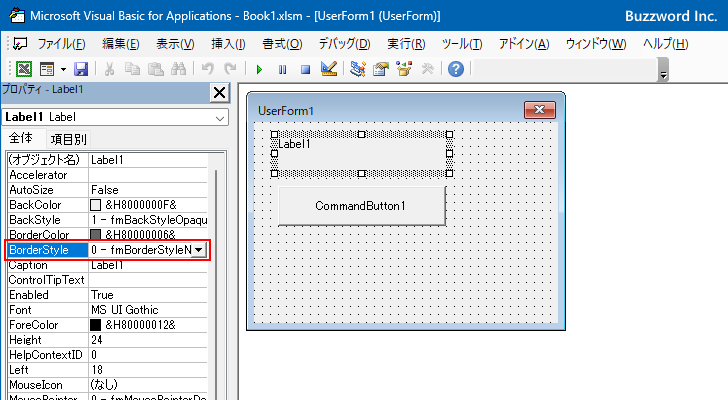Click the property list vertical scrollbar
Image resolution: width=728 pixels, height=400 pixels.
(216, 283)
